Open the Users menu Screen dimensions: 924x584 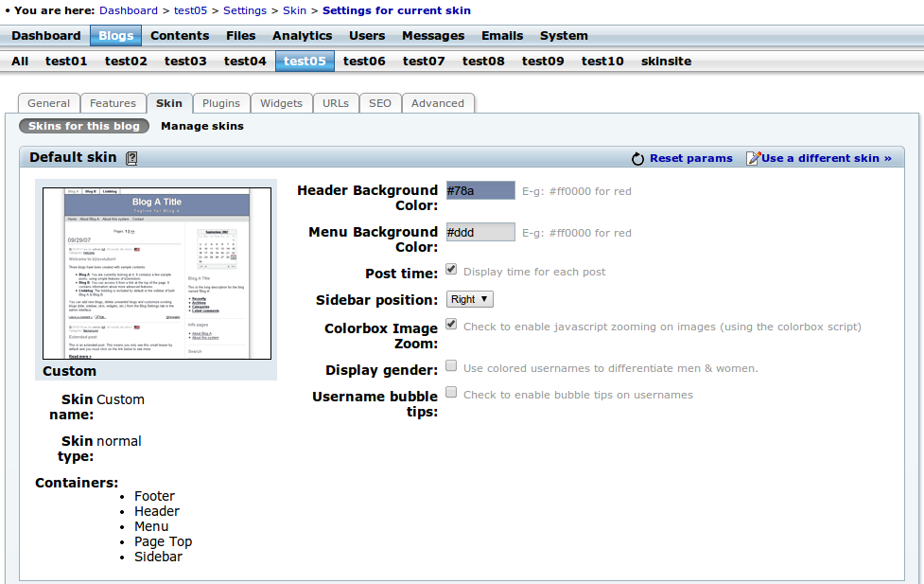click(367, 35)
